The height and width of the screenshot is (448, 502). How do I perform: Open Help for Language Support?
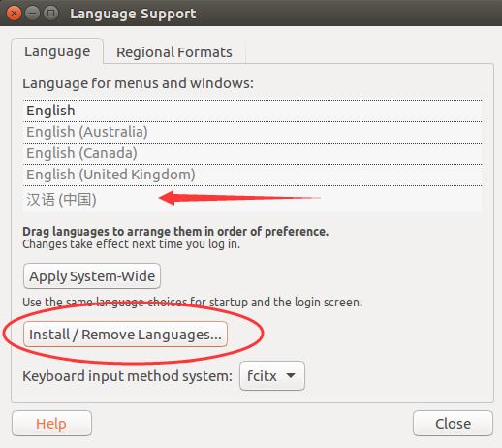(51, 424)
